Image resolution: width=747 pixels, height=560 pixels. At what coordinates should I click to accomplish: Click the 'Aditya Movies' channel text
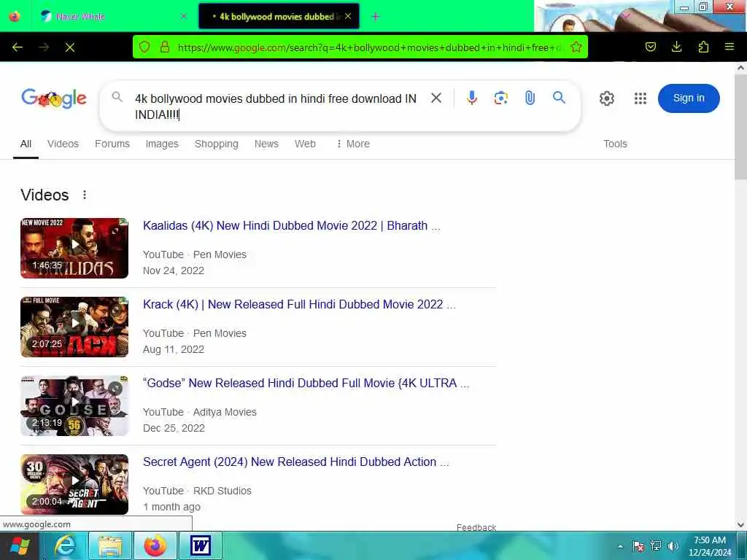225,413
